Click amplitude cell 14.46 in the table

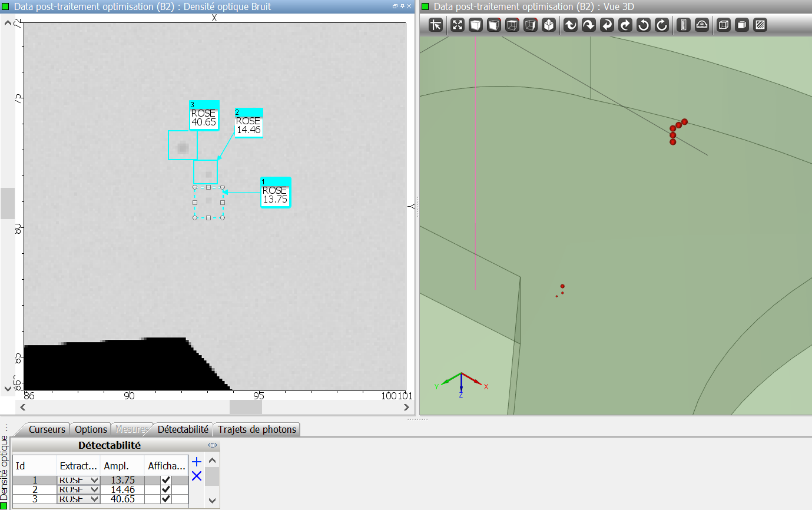(123, 489)
